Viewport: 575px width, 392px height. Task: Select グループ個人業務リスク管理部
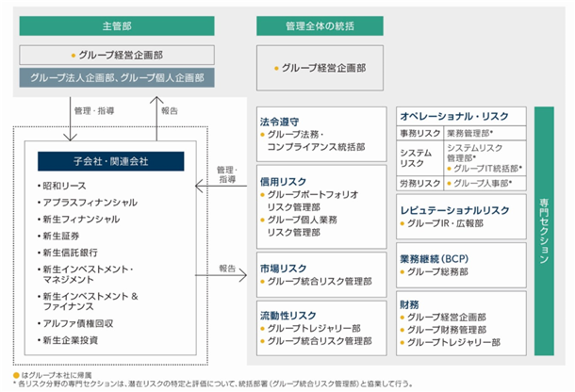(303, 226)
